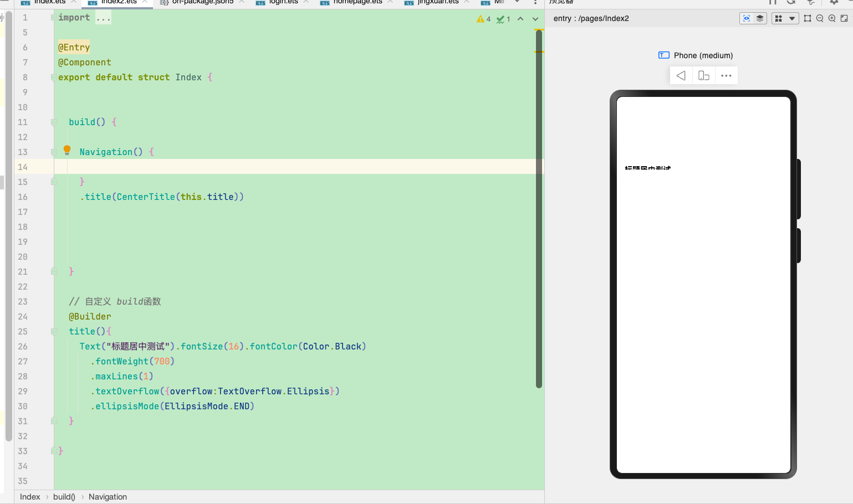Click the "// 自定义 build函数" comment

(x=115, y=302)
